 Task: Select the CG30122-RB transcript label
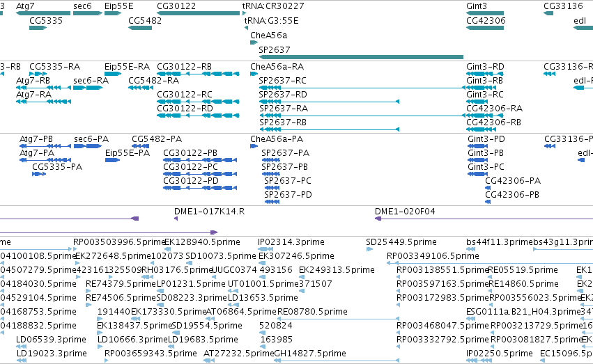pos(185,67)
